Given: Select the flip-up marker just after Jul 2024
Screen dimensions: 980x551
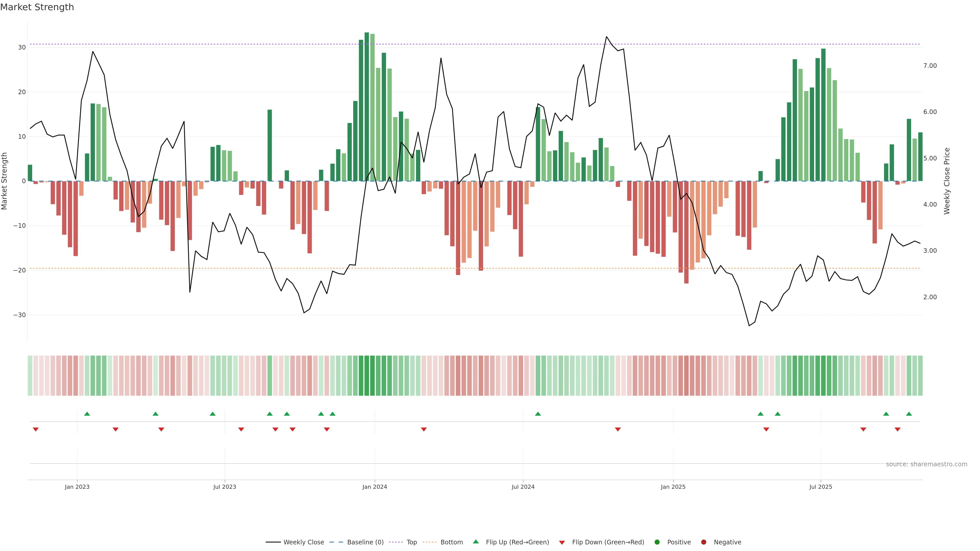Looking at the screenshot, I should 537,414.
